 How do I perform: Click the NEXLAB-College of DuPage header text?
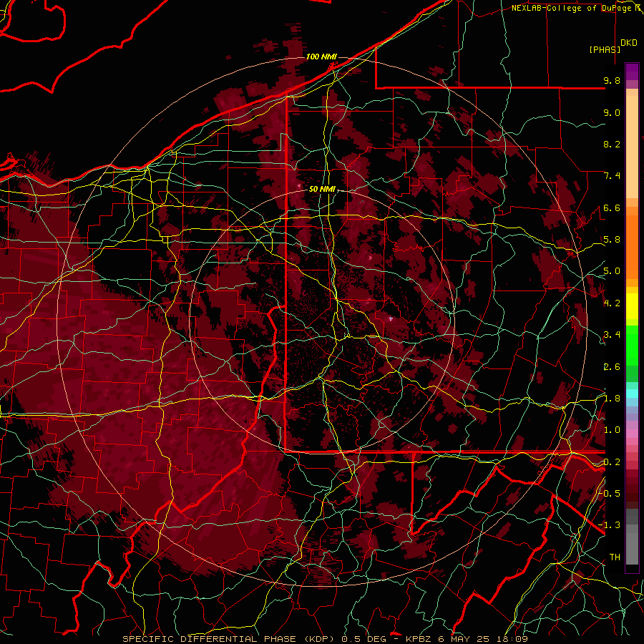[x=575, y=8]
